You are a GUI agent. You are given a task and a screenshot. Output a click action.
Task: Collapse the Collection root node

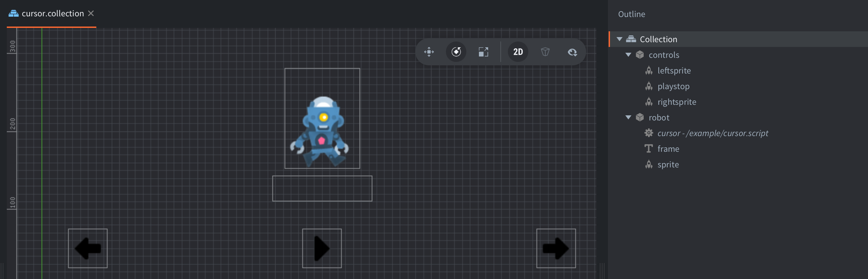click(620, 39)
